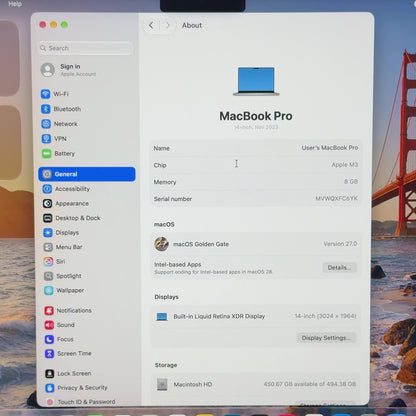Open Wi-Fi settings icon in sidebar

[46, 94]
